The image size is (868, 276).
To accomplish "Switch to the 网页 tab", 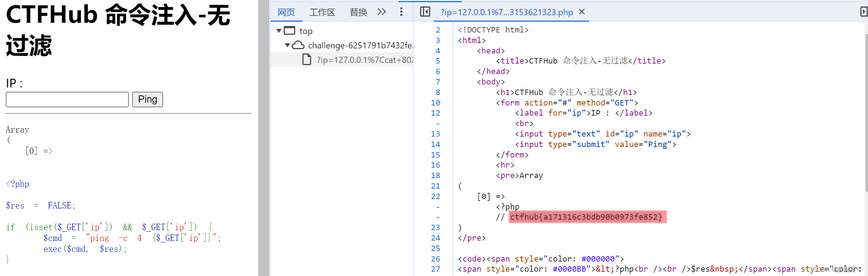I will tap(286, 12).
